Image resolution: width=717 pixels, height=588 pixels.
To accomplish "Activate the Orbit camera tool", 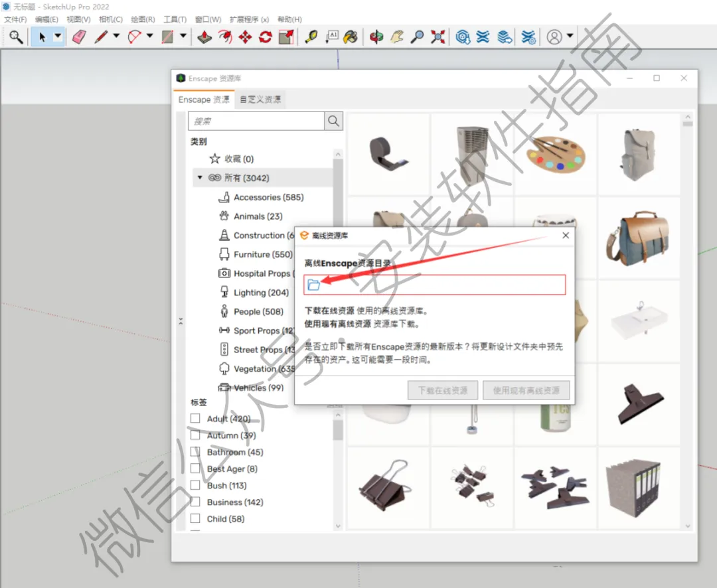I will click(x=376, y=37).
